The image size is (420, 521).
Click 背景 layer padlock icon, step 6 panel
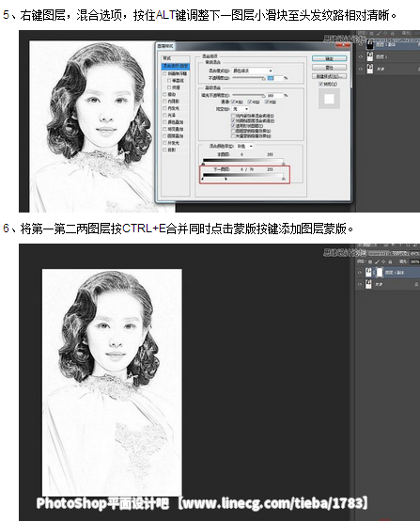pyautogui.click(x=416, y=284)
